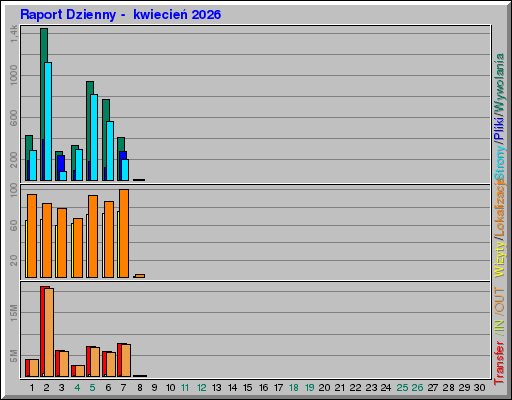512x400 pixels.
Task: Select day 15 on the x-axis
Action: pos(248,388)
